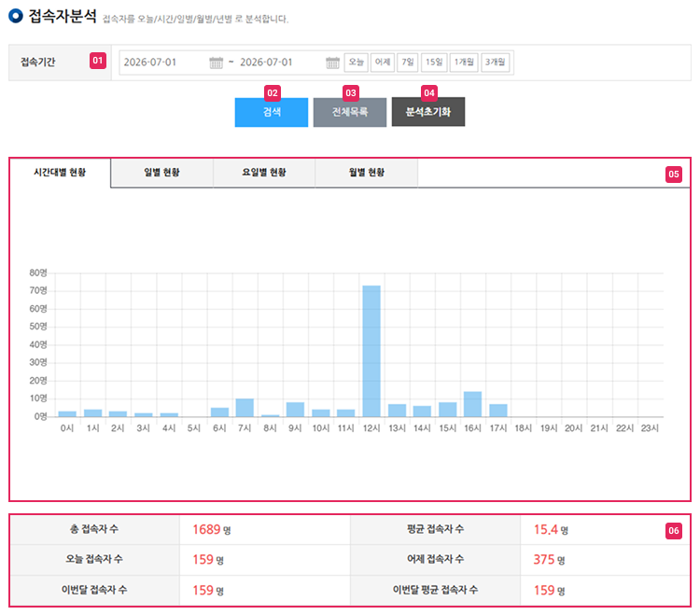Click the 접속기간 field label
This screenshot has width=700, height=615.
(x=38, y=62)
